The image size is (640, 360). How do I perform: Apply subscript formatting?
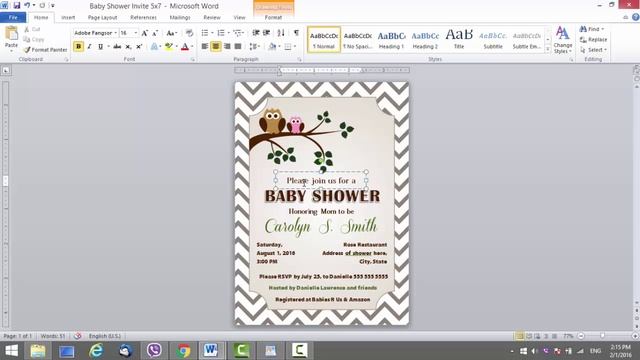click(x=128, y=47)
